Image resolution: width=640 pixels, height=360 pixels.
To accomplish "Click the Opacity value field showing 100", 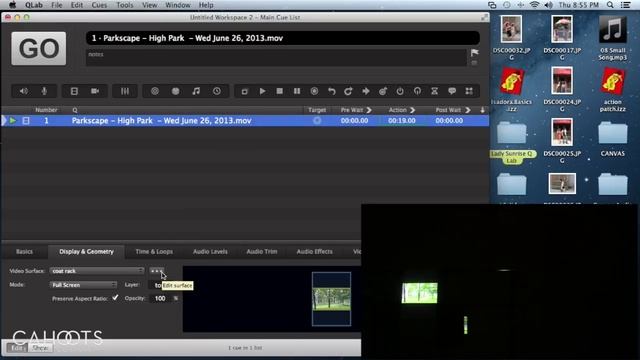I will (x=160, y=298).
